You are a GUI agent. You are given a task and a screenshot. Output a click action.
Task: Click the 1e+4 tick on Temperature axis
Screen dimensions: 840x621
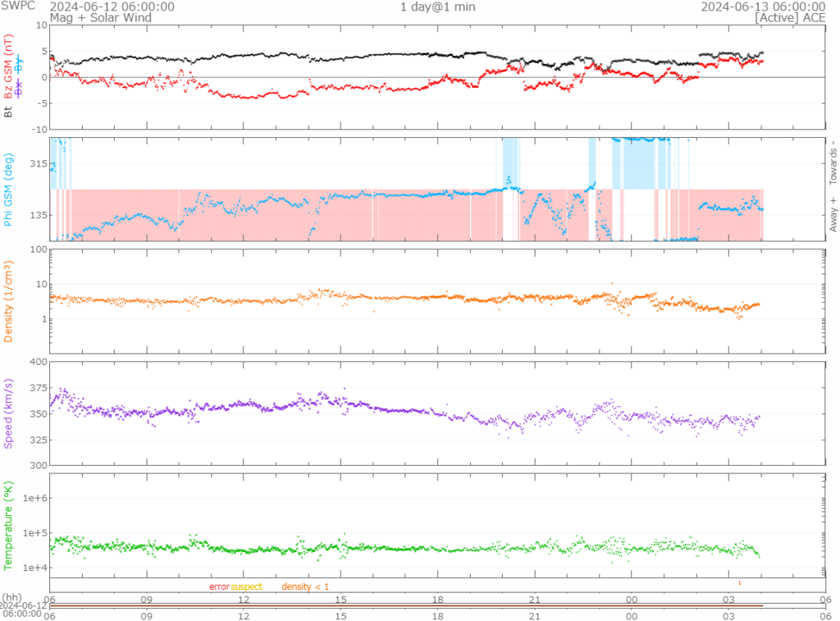click(34, 568)
